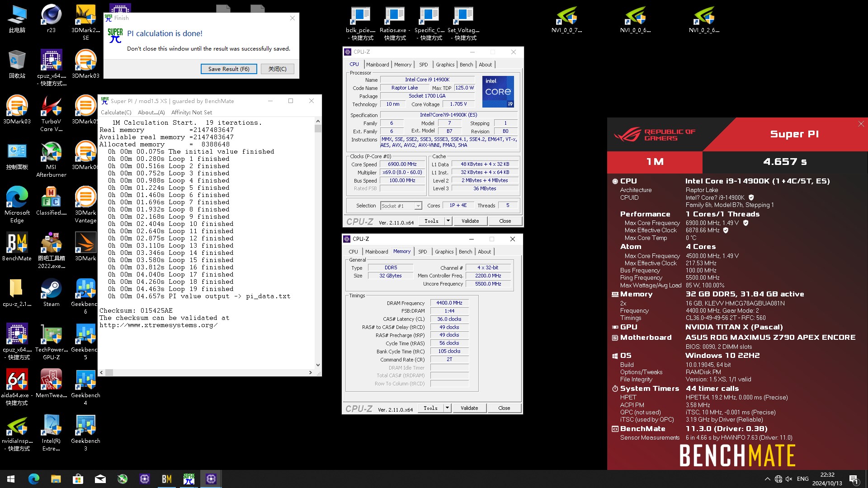The image size is (868, 488).
Task: Click Validate in bottom CPU-Z window
Action: 469,408
